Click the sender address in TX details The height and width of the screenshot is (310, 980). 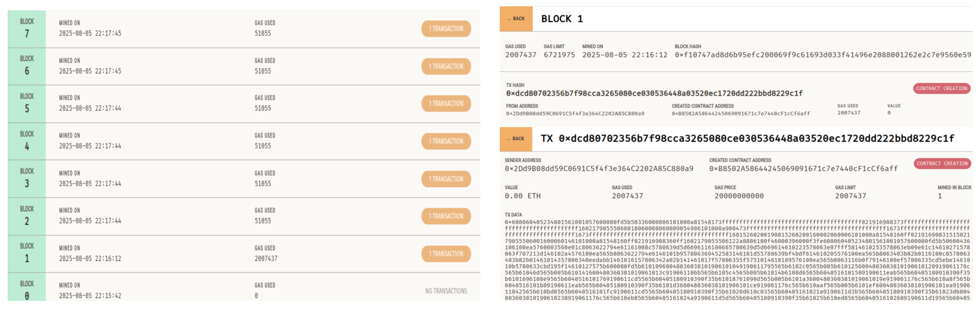point(599,169)
